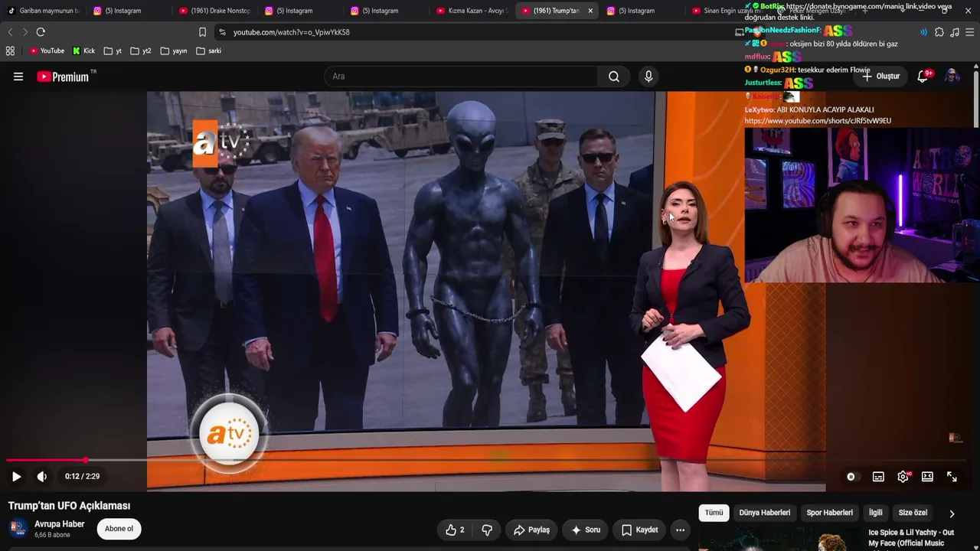The image size is (980, 551).
Task: Expand the yayın bookmarks folder
Action: (x=173, y=51)
